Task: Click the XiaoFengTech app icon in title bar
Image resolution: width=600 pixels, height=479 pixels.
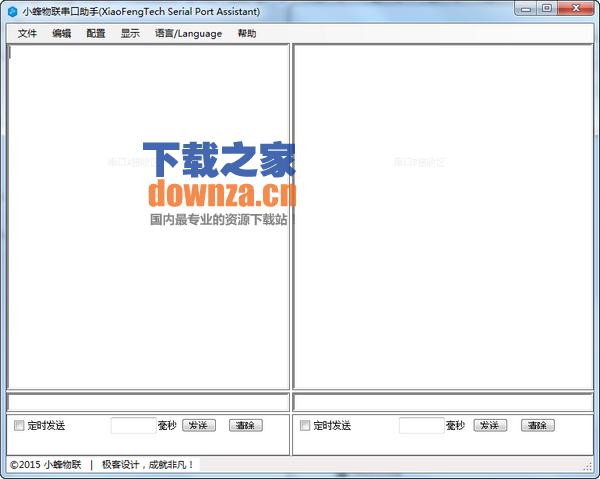Action: (x=13, y=11)
